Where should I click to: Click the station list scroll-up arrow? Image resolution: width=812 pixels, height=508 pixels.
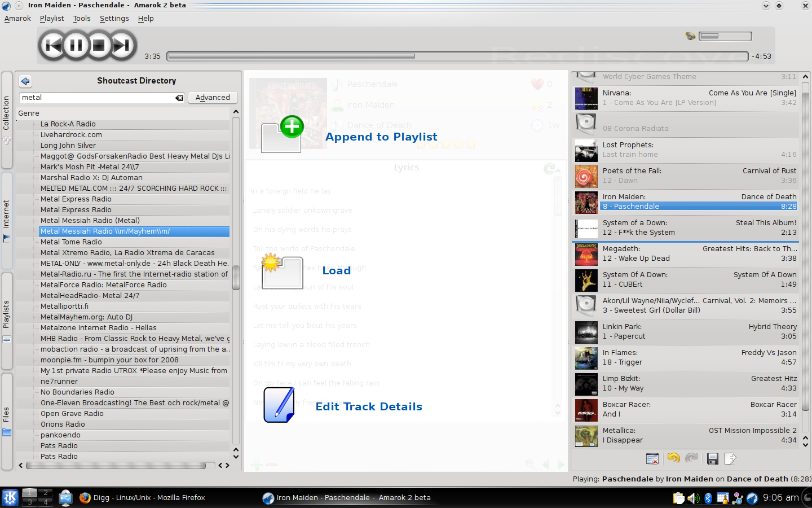pyautogui.click(x=236, y=112)
